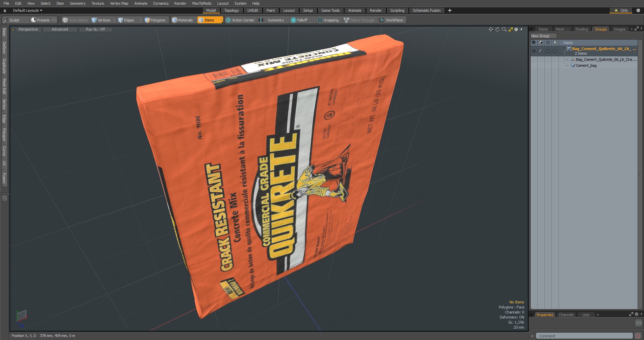Toggle render camera for Bag_Cement group
Screen dimensions: 644x340
click(x=541, y=51)
